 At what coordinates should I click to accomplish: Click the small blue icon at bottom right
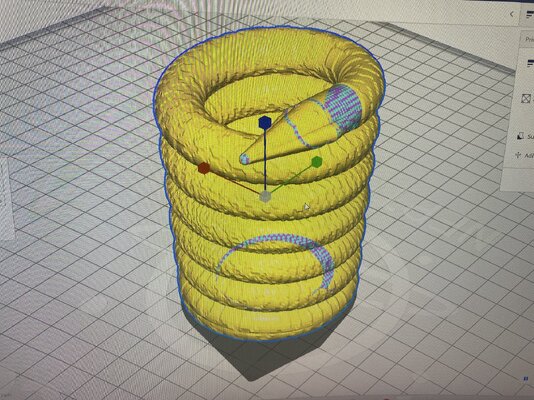(x=526, y=379)
